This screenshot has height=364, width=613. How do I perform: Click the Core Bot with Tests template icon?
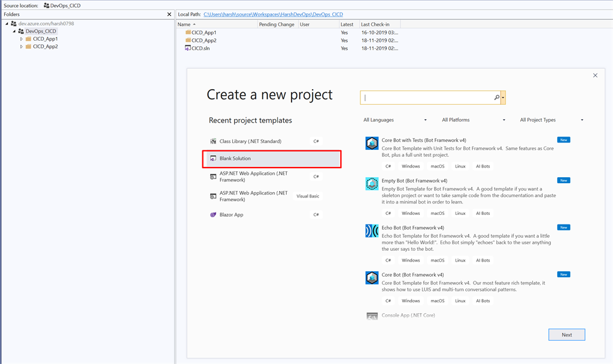click(372, 143)
